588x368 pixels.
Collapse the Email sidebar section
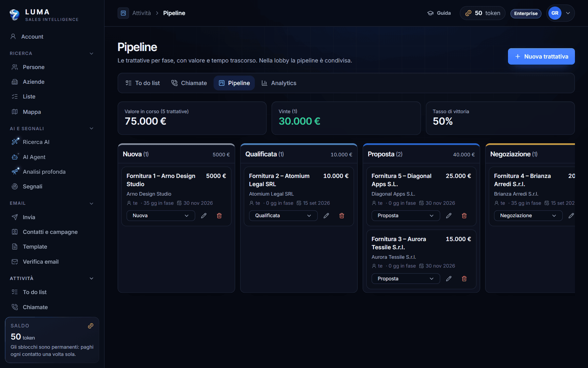[91, 203]
